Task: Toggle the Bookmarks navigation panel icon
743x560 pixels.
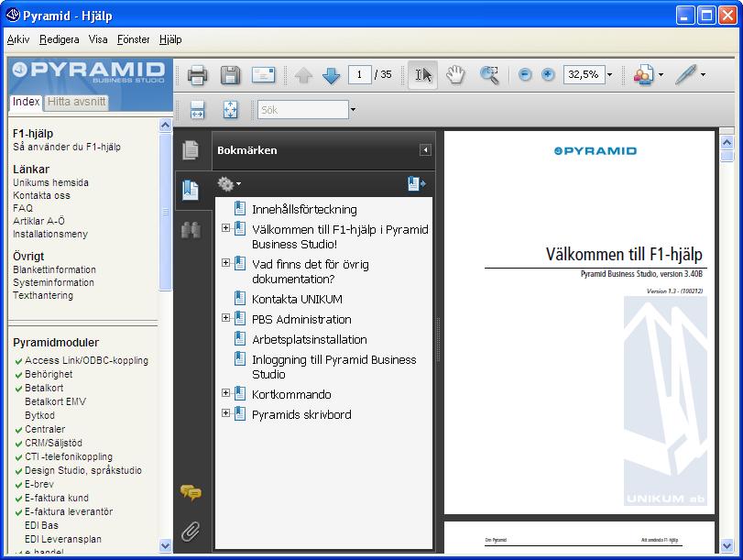Action: pyautogui.click(x=191, y=190)
